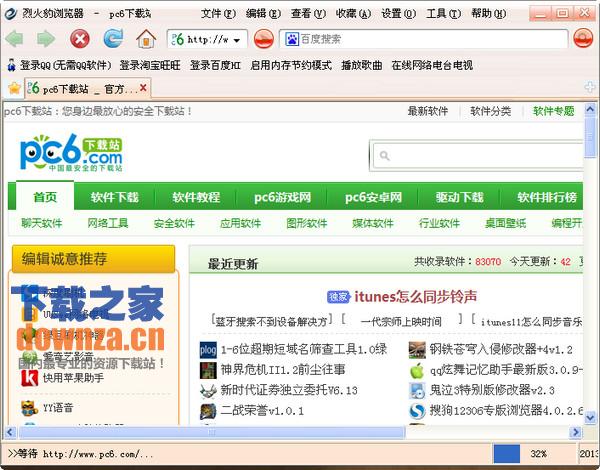Open the 软件分类 link
Screen dimensions: 600x470
click(x=491, y=111)
